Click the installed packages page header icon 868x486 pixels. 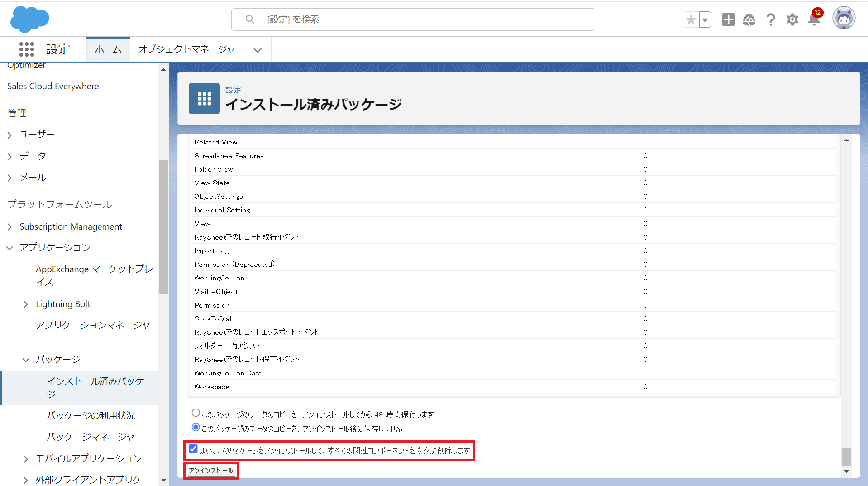tap(204, 98)
